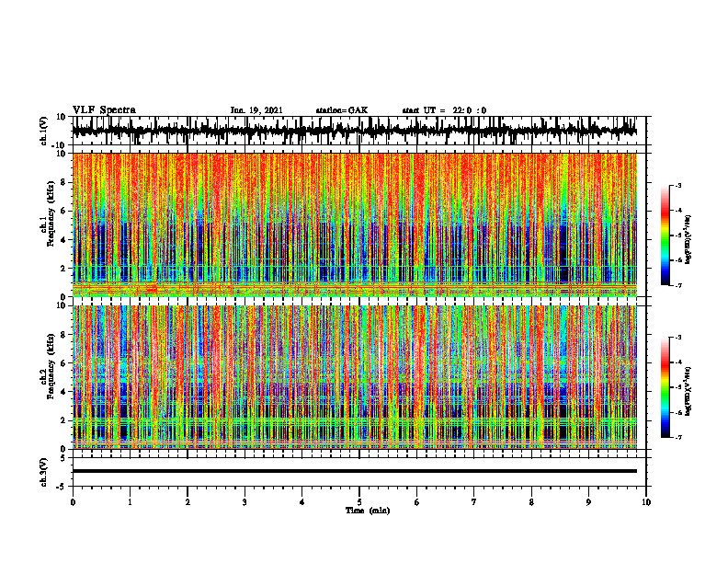Click inside the ch.1 spectrogram panel
728x563 pixels.
coord(354,224)
